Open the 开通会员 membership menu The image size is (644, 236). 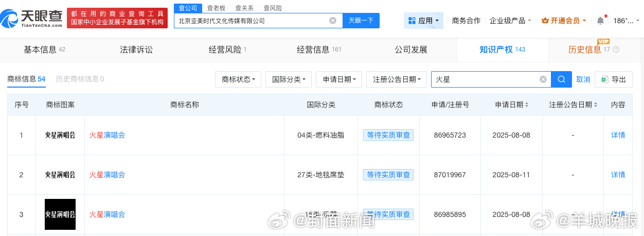click(564, 21)
